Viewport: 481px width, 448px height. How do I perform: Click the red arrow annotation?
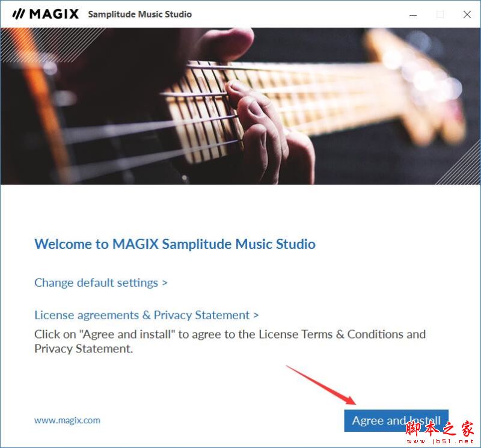pos(322,385)
